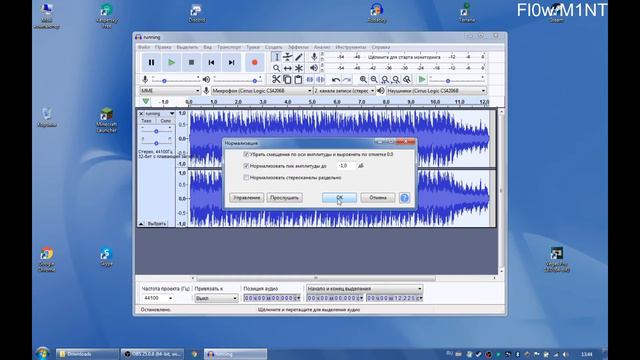Click the Прослушать preview button
This screenshot has width=640, height=360.
284,198
